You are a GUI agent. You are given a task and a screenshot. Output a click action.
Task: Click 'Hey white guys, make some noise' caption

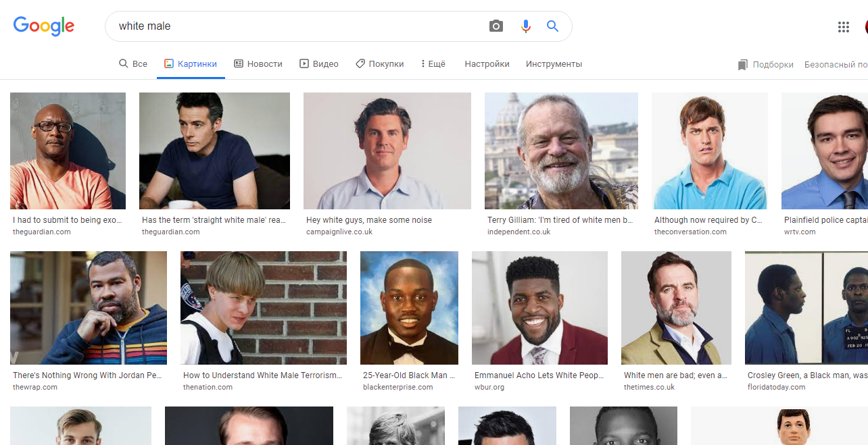coord(369,220)
